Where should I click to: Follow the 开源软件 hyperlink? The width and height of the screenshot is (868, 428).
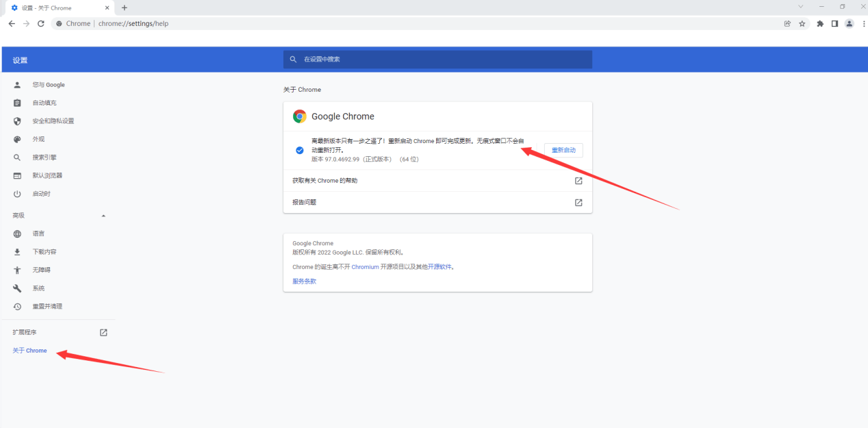coord(441,267)
